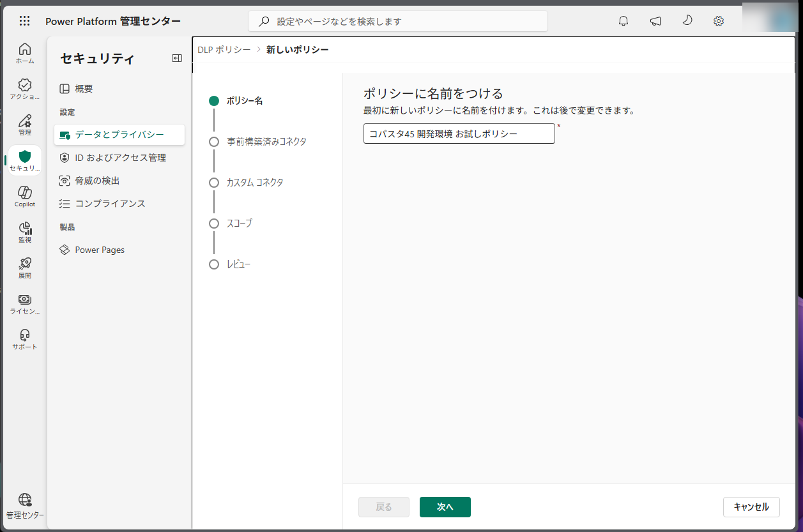Image resolution: width=803 pixels, height=532 pixels.
Task: Select データとプライバシー menu item
Action: click(x=119, y=135)
